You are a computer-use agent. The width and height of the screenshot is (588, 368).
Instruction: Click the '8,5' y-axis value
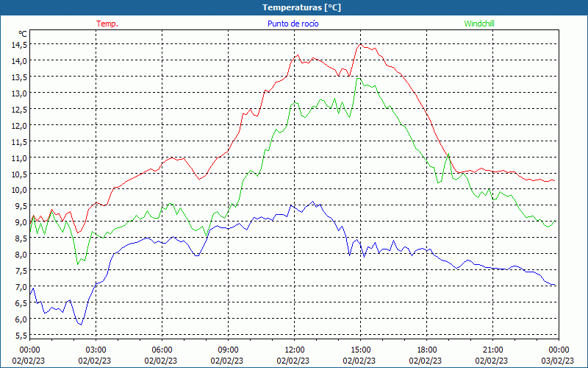pos(21,238)
